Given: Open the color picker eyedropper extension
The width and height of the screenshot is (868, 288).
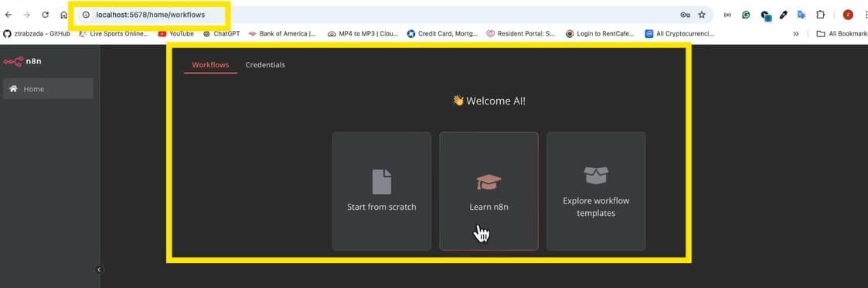Looking at the screenshot, I should [x=783, y=15].
